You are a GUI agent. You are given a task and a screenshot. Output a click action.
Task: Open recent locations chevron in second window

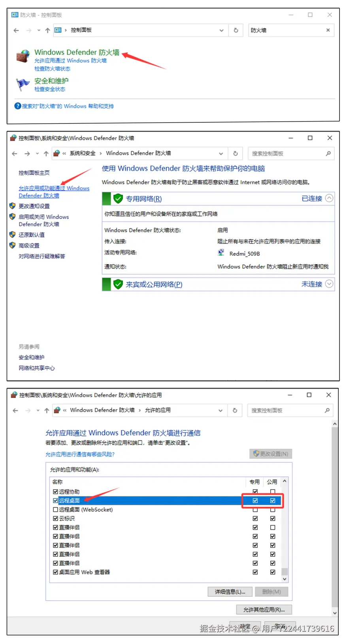click(x=37, y=154)
